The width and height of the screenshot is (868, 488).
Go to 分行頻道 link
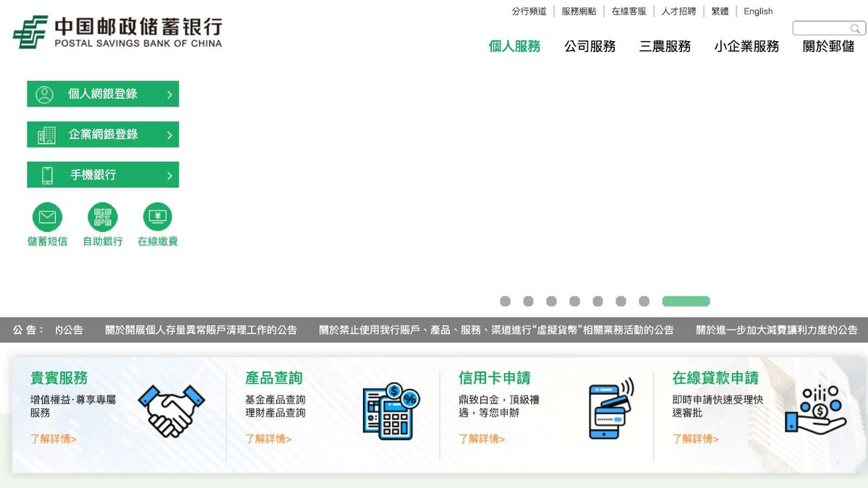(529, 12)
